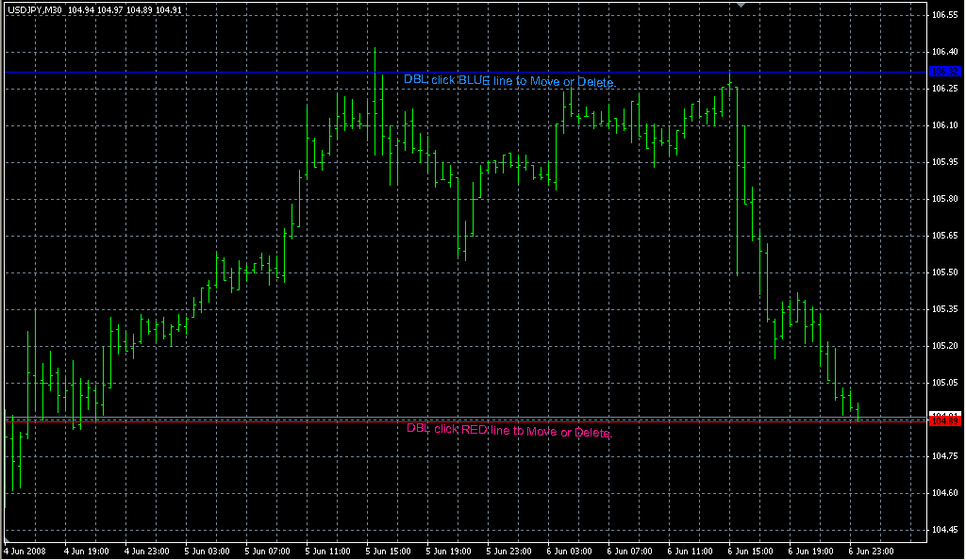Click the USDJPY,M30 chart title
This screenshot has height=560, width=966.
(x=35, y=8)
